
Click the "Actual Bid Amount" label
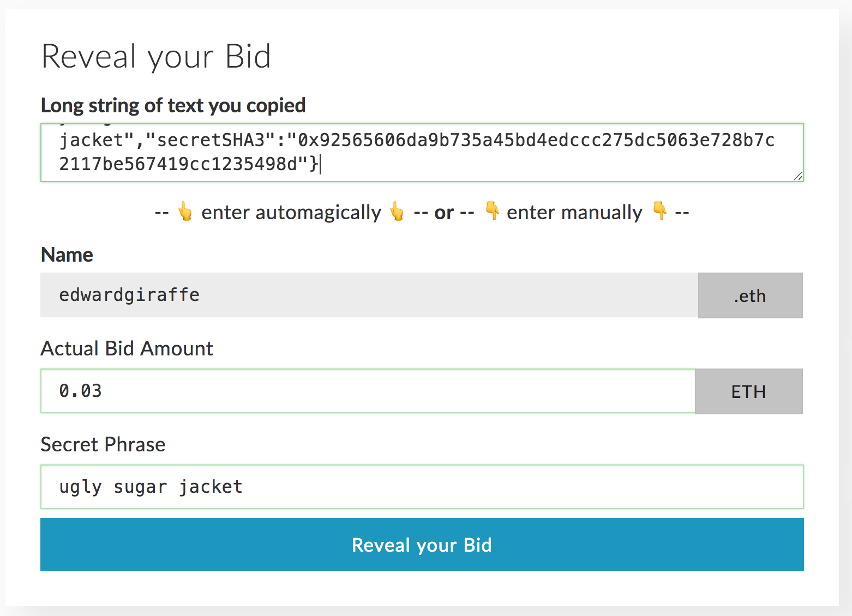(127, 348)
